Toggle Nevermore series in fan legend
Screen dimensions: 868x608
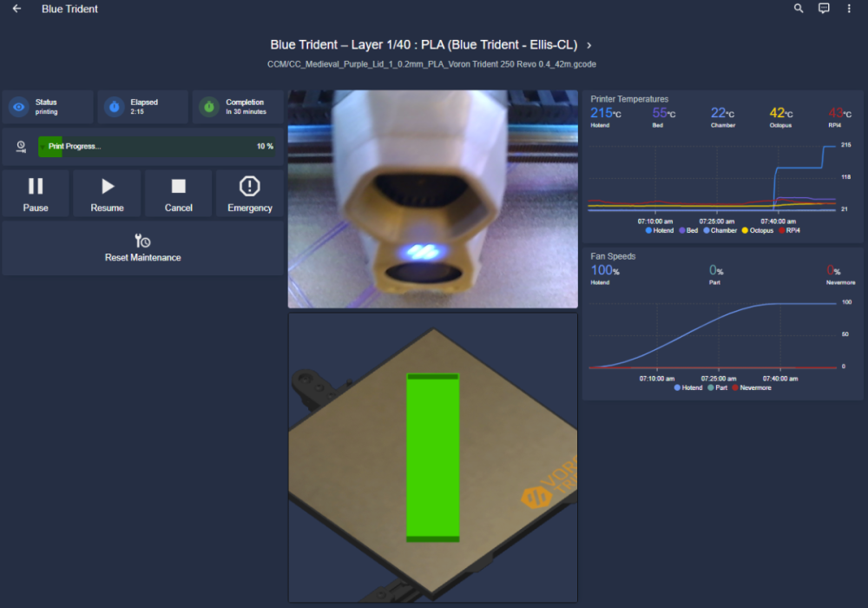tap(752, 387)
